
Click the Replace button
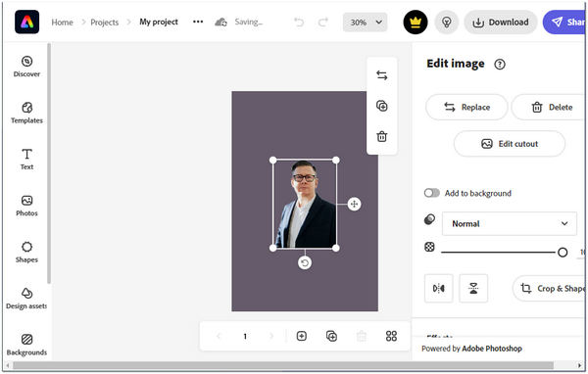coord(466,107)
